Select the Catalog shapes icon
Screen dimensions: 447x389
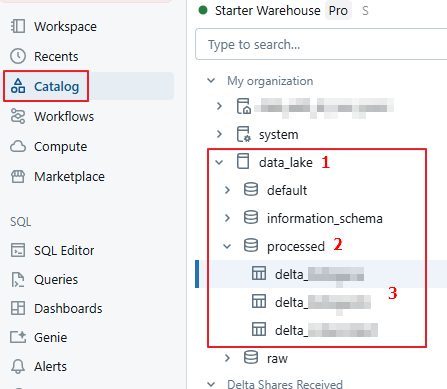pyautogui.click(x=18, y=86)
